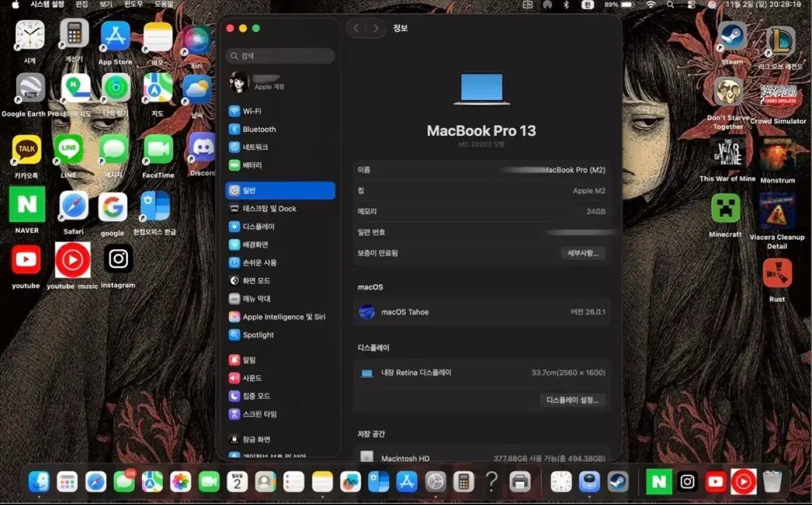The height and width of the screenshot is (505, 812).
Task: Click the 검색 search field
Action: 280,56
